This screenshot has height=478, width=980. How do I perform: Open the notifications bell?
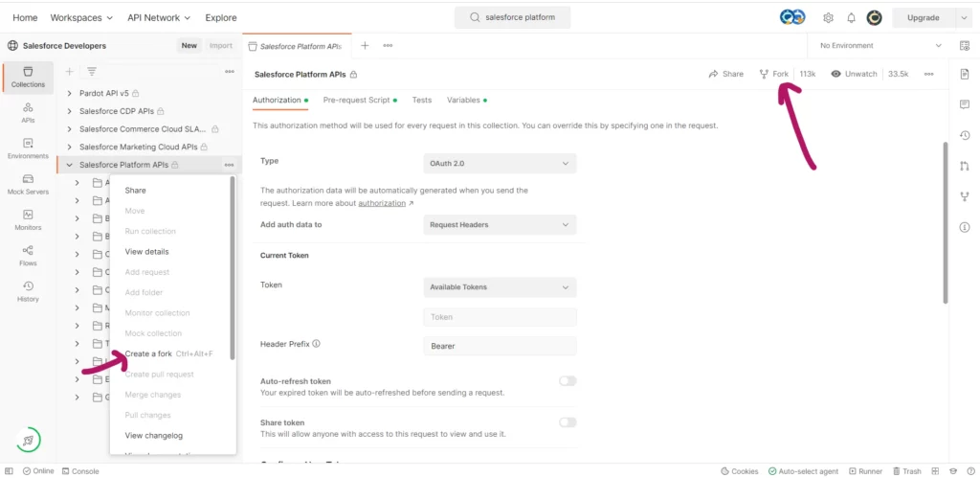[x=851, y=17]
